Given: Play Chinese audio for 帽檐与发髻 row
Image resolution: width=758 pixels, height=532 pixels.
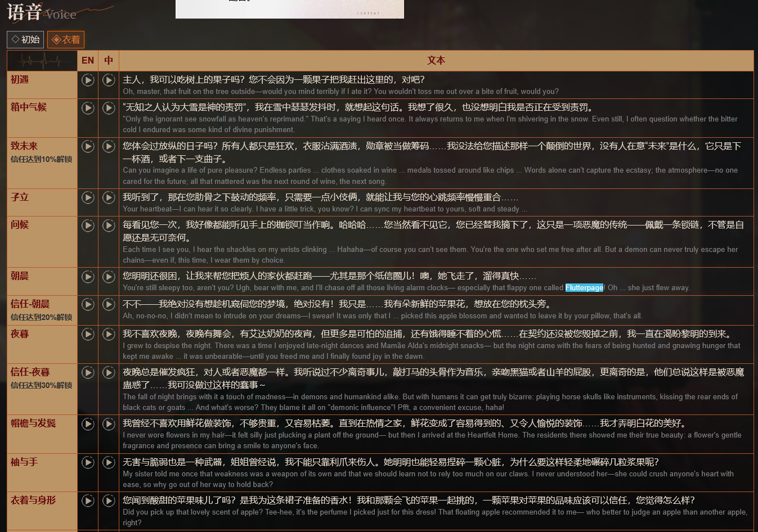Looking at the screenshot, I should click(x=109, y=423).
